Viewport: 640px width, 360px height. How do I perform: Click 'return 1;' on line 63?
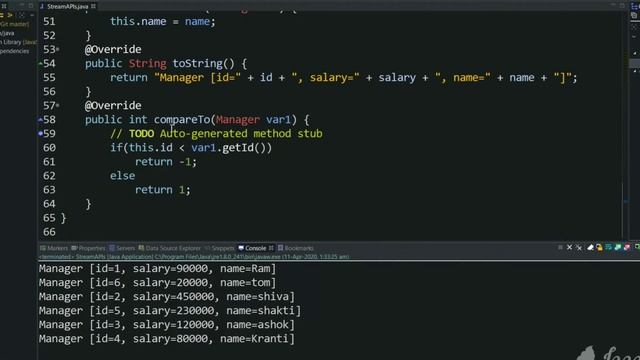coord(162,190)
